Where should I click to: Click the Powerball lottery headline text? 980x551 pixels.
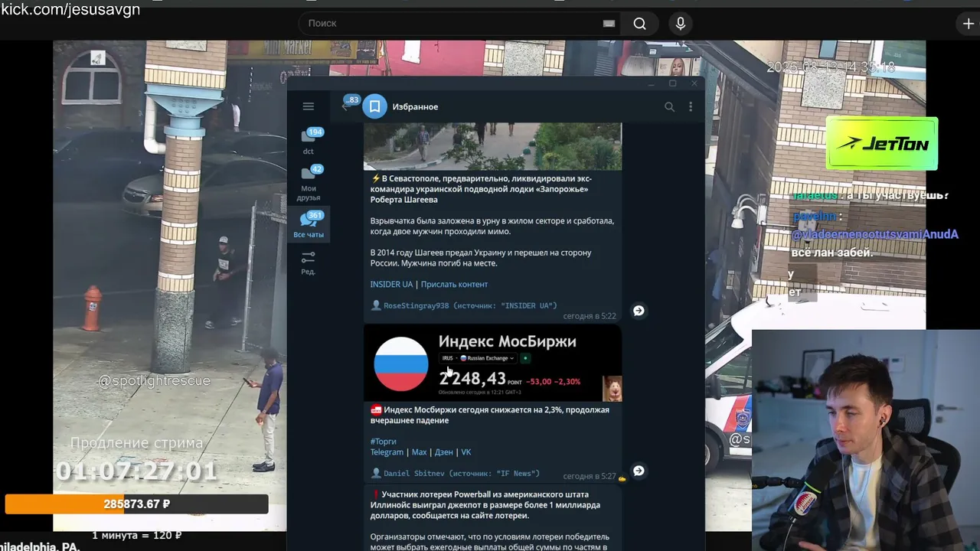point(485,505)
